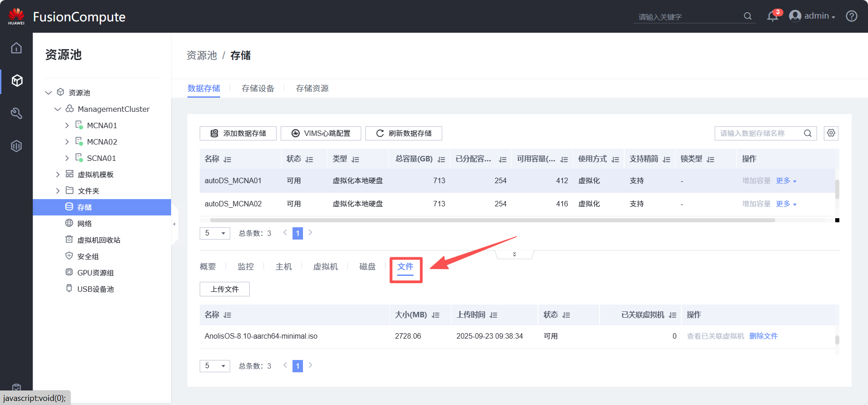Collapse the left navigation panel handle
The width and height of the screenshot is (868, 405).
174,224
